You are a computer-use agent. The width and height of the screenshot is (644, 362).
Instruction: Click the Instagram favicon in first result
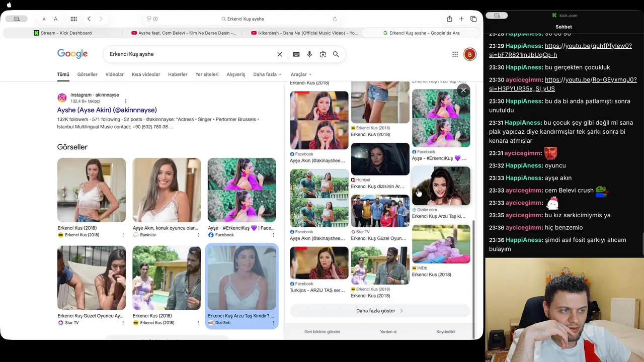(x=62, y=98)
